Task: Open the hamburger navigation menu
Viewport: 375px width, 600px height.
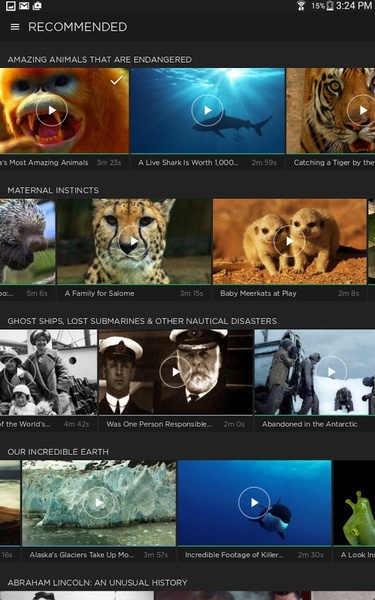Action: point(15,27)
